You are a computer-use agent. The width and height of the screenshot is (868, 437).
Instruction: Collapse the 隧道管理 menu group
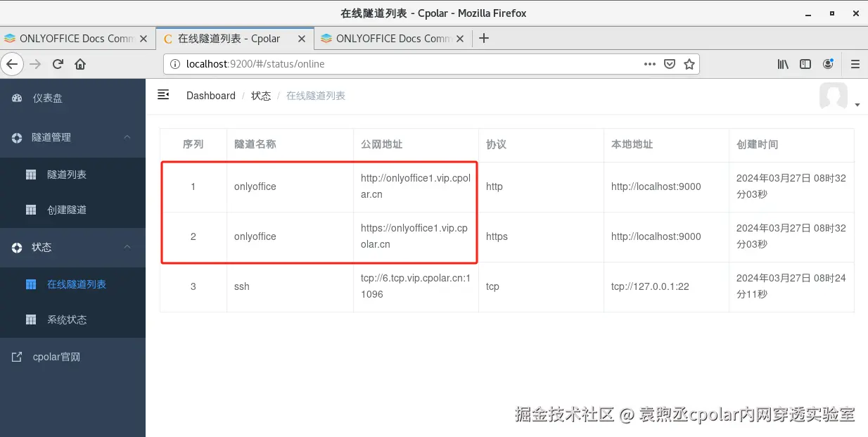click(x=72, y=137)
